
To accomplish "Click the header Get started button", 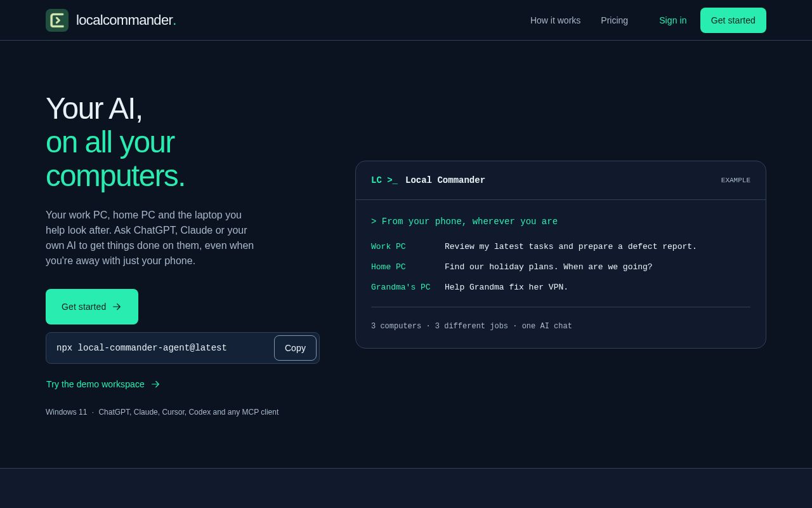I will point(733,20).
